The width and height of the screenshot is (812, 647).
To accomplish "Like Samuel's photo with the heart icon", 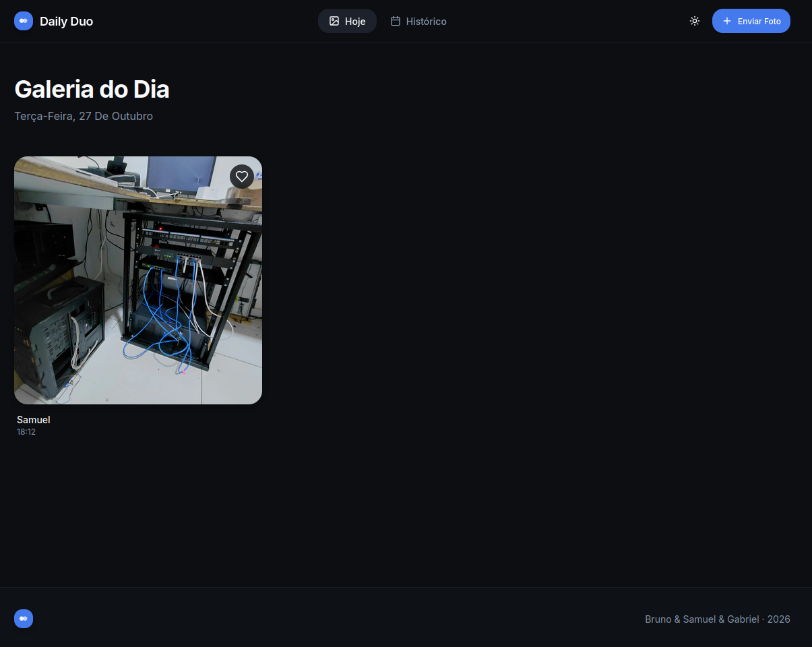I will [242, 177].
